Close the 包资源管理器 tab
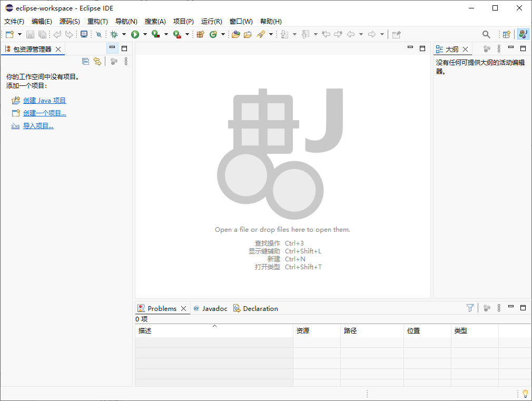This screenshot has width=532, height=401. click(x=58, y=49)
